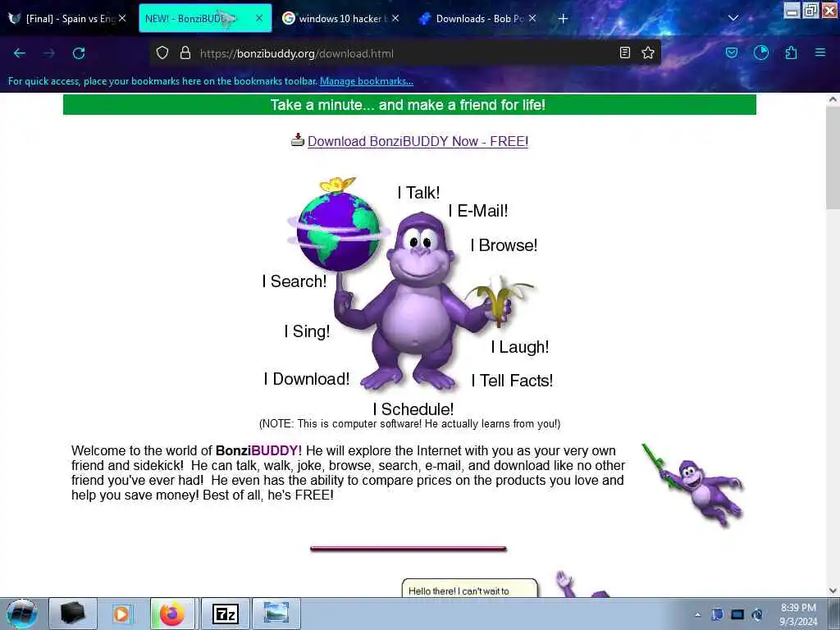Close the Downloads - Bob tab
840x630 pixels.
point(532,18)
